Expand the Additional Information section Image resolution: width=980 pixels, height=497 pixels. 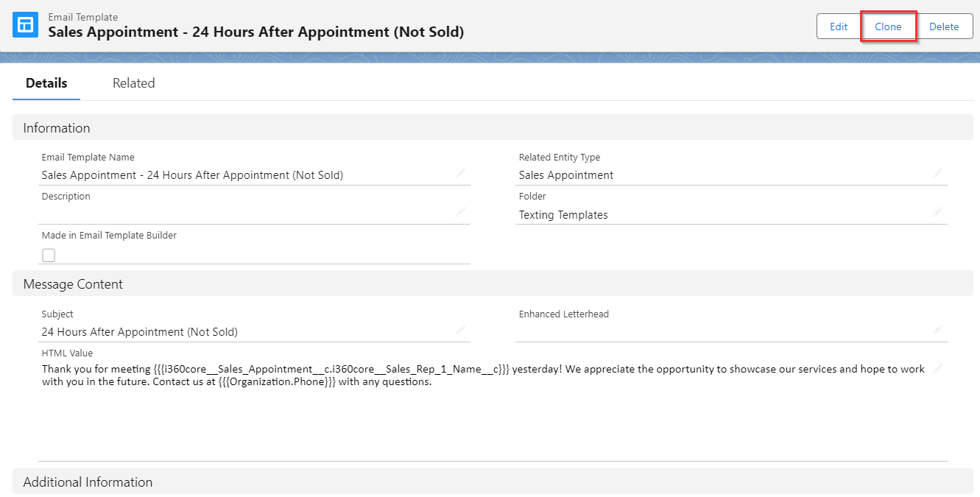point(88,482)
